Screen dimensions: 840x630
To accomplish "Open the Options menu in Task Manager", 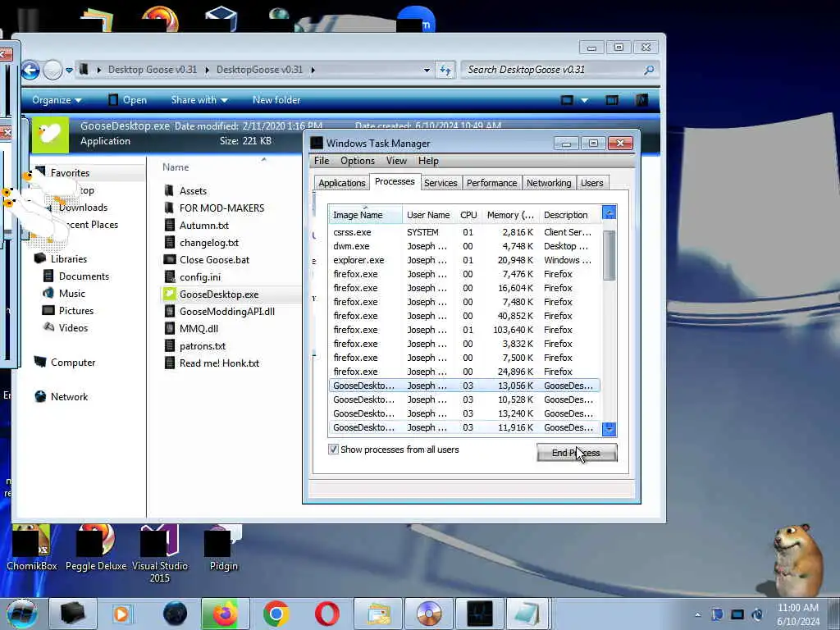I will pyautogui.click(x=358, y=161).
